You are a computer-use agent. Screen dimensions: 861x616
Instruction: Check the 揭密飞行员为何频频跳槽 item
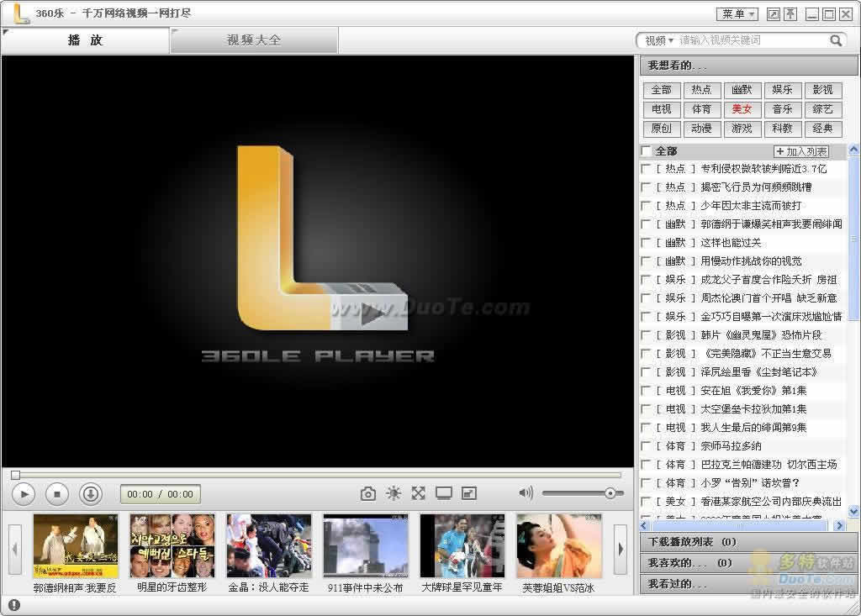pyautogui.click(x=647, y=187)
